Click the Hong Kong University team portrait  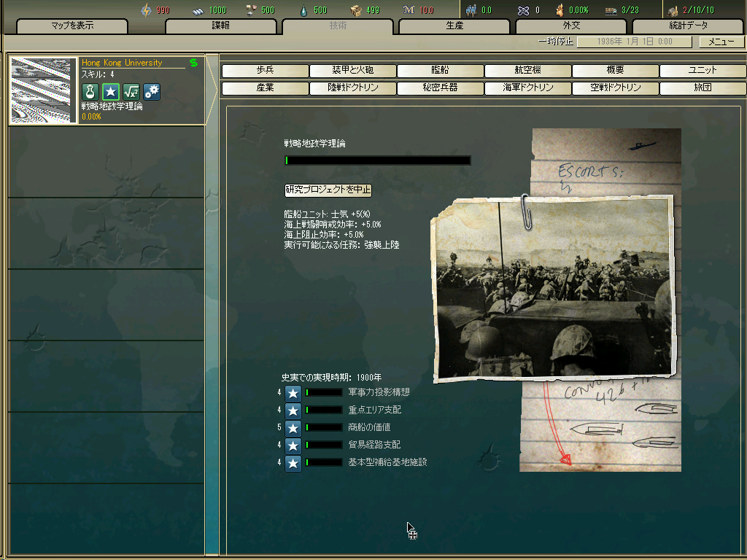point(43,90)
